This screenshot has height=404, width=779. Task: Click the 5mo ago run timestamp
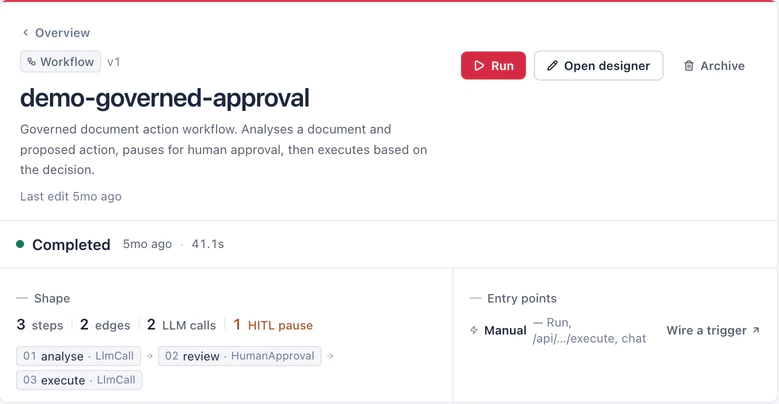click(148, 244)
